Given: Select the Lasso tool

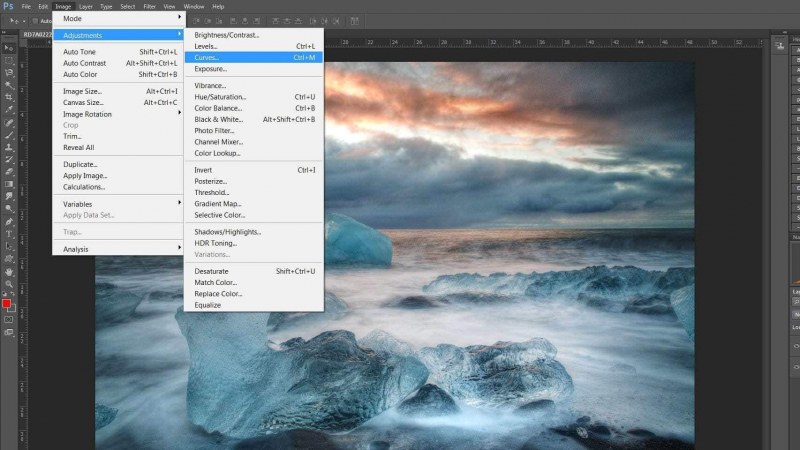Looking at the screenshot, I should (x=9, y=72).
